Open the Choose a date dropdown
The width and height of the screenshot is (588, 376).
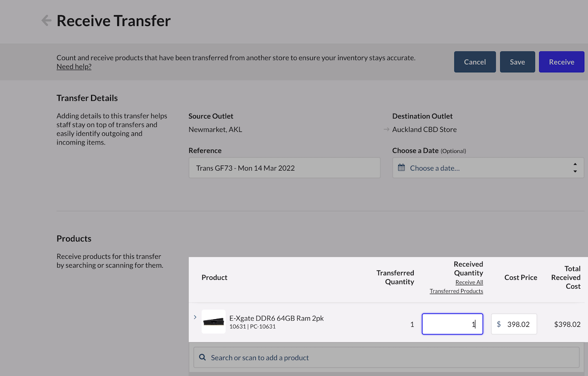[x=488, y=168]
